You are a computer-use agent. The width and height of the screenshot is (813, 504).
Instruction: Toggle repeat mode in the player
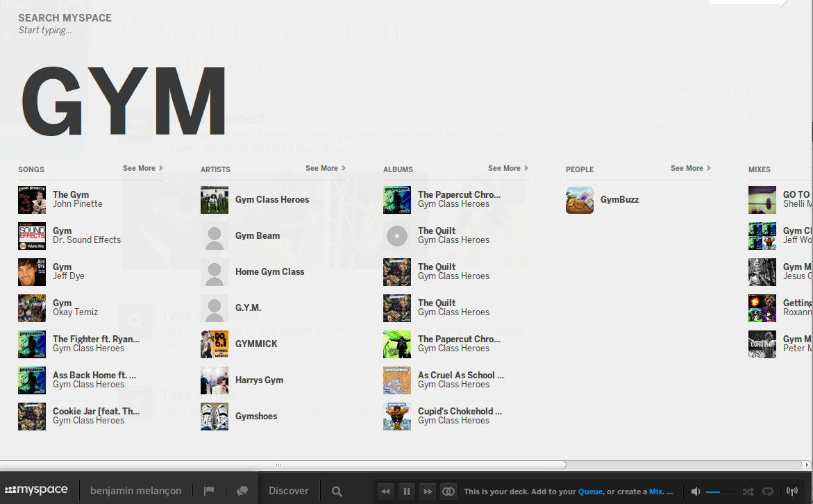pos(768,491)
